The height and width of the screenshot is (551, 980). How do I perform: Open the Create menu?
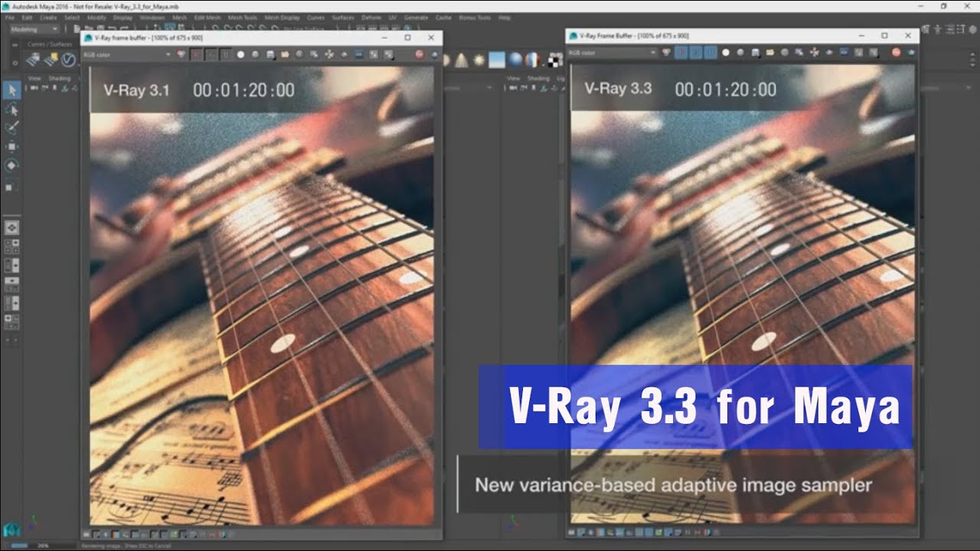(47, 17)
